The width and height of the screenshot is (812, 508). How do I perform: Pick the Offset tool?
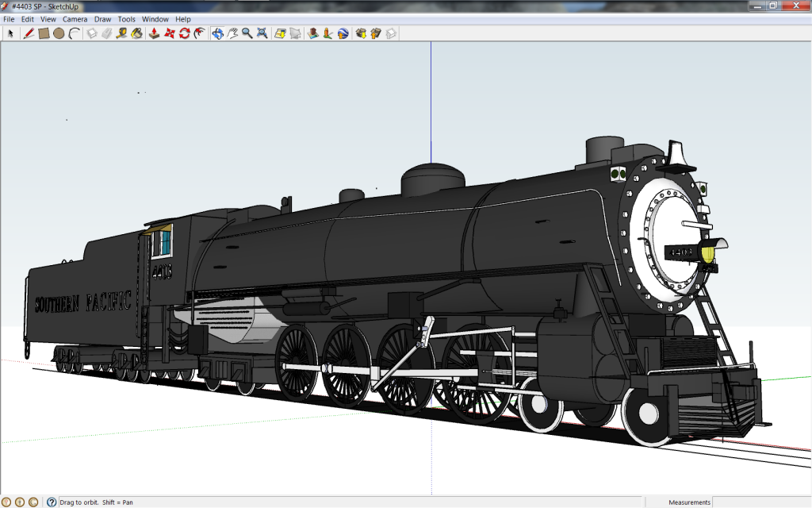point(199,33)
